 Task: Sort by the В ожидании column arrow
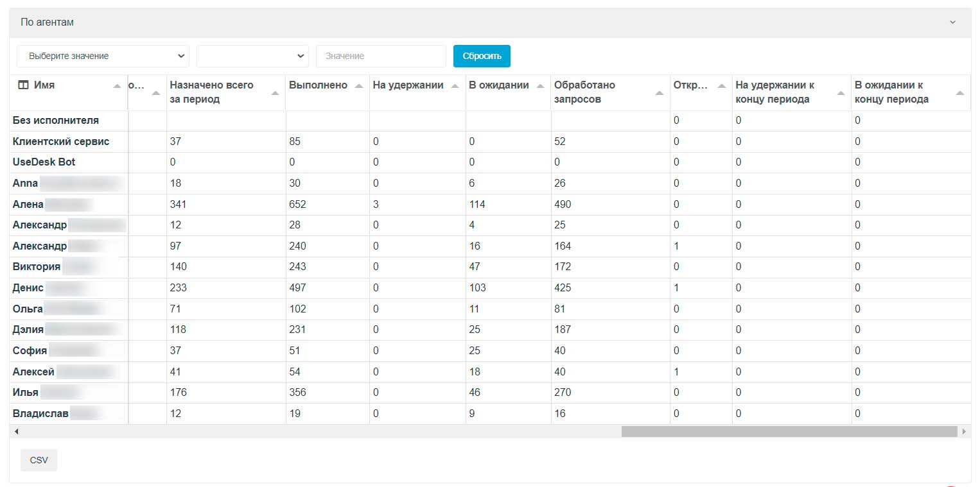click(540, 86)
